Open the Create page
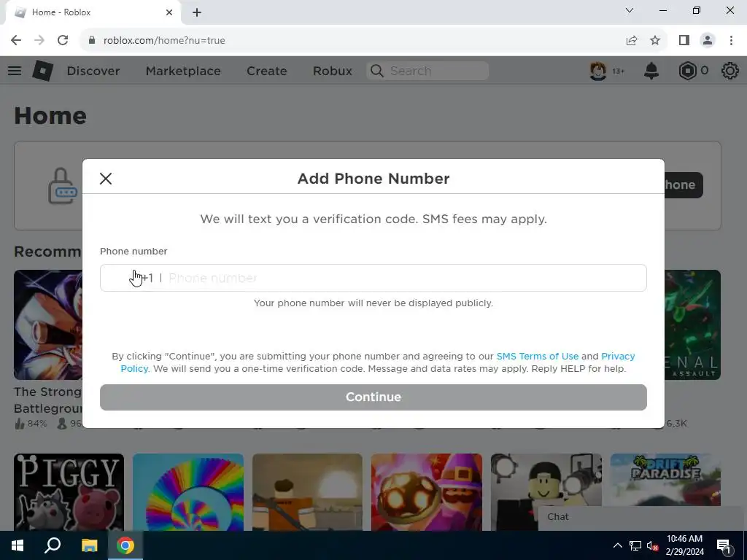The width and height of the screenshot is (747, 560). (267, 71)
